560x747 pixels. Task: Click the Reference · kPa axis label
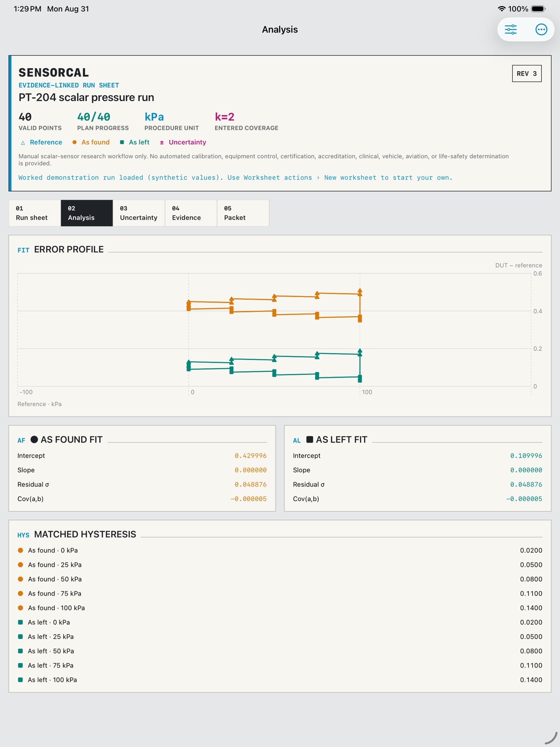[40, 404]
